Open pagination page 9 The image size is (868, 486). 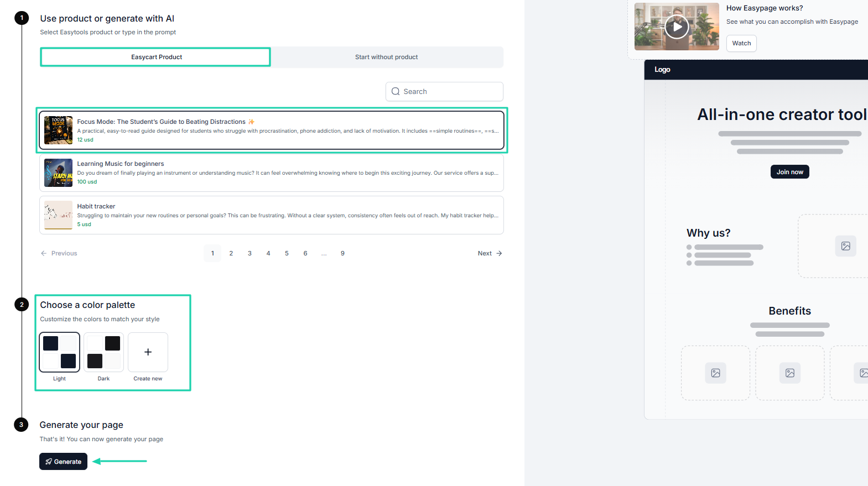(x=342, y=253)
